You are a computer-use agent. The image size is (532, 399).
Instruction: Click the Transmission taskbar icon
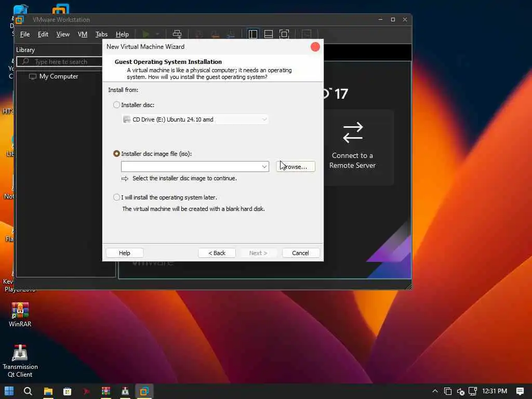[125, 391]
